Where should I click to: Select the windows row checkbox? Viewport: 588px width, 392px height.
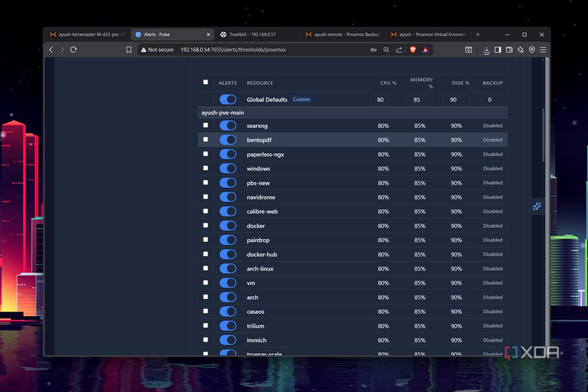206,168
